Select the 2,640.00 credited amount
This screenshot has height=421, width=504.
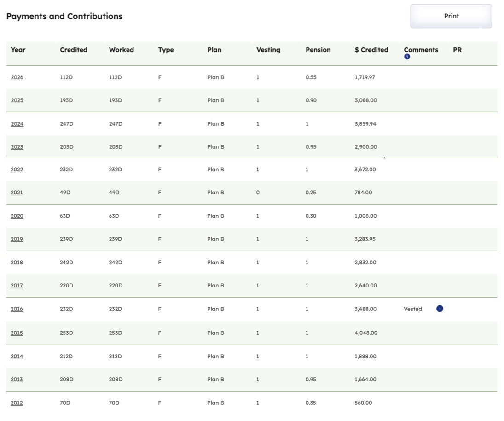(x=366, y=285)
